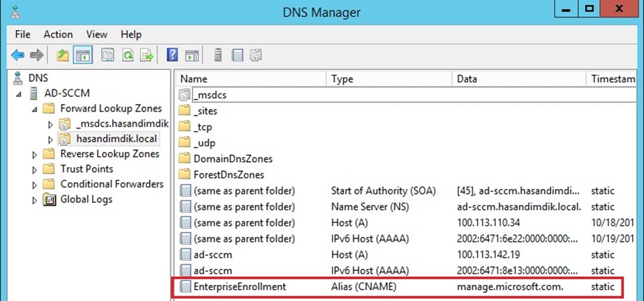Click the Export List toolbar icon
This screenshot has width=644, height=301.
(x=147, y=54)
